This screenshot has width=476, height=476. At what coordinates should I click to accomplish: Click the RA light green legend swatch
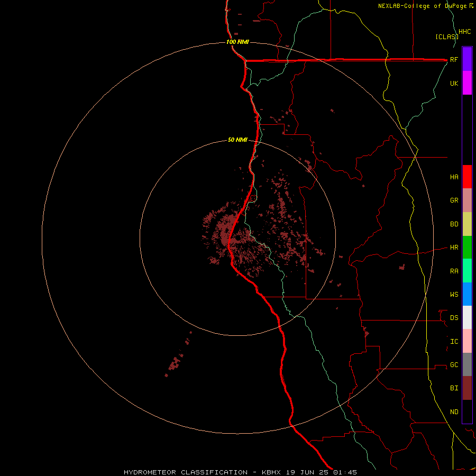[x=467, y=271]
